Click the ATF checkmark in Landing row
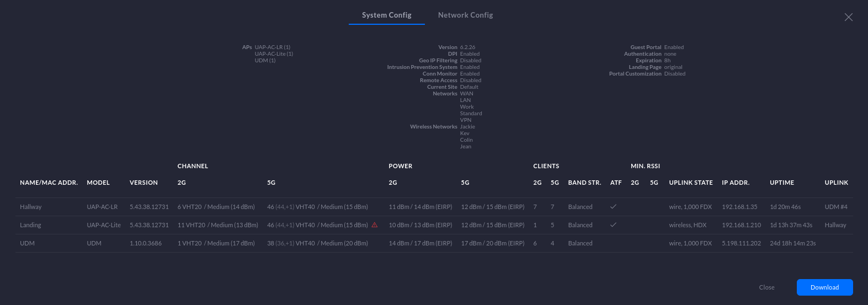Screen dimensions: 868x305 point(613,225)
